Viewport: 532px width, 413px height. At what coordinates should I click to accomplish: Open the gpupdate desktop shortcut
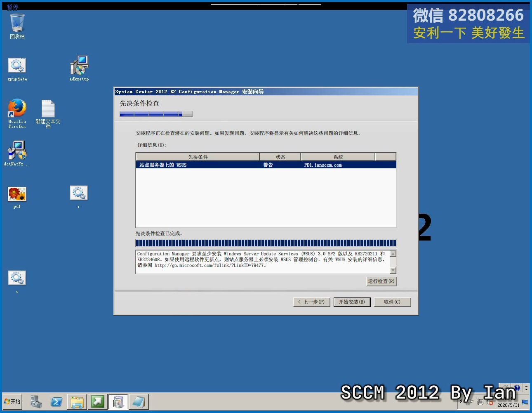click(x=17, y=69)
